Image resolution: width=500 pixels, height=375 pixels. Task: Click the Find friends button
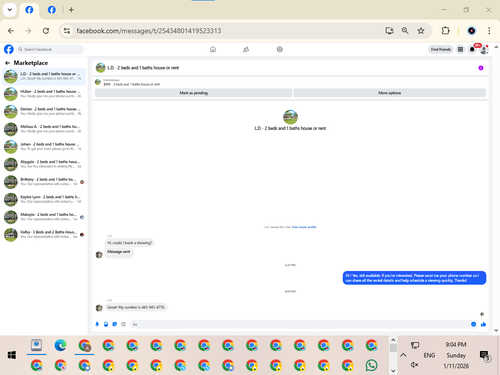point(440,49)
